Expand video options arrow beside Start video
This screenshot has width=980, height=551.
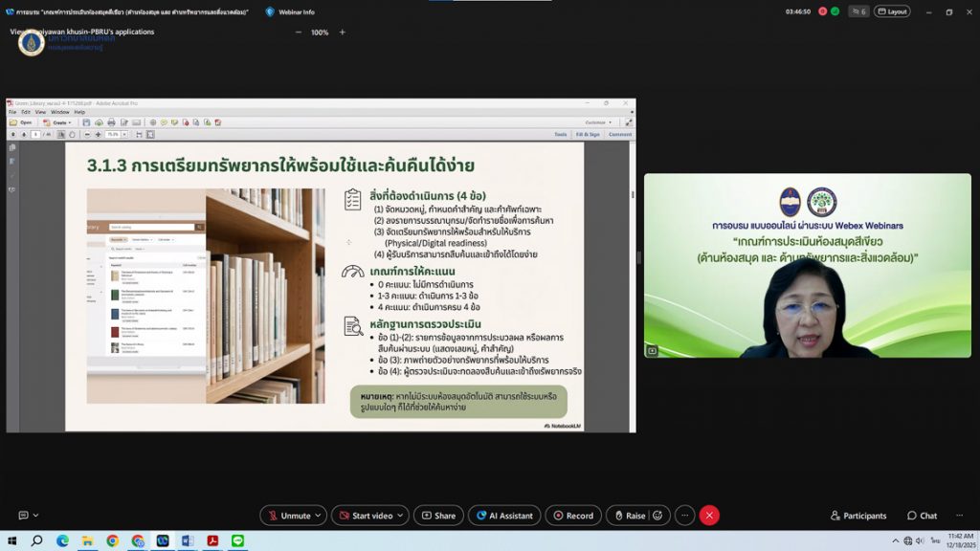click(x=401, y=516)
